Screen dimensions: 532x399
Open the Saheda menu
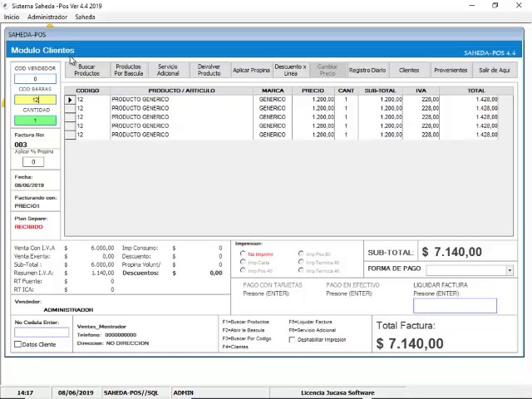85,17
